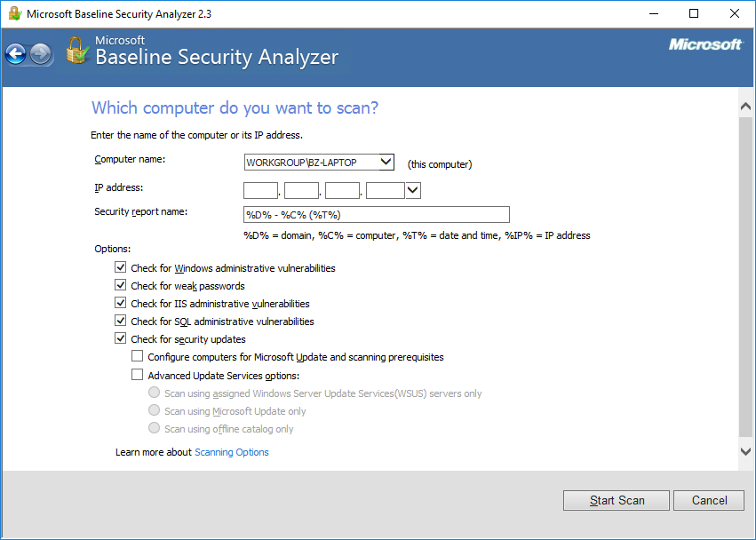The image size is (756, 540).
Task: Open the IP address dropdown arrow
Action: 412,190
